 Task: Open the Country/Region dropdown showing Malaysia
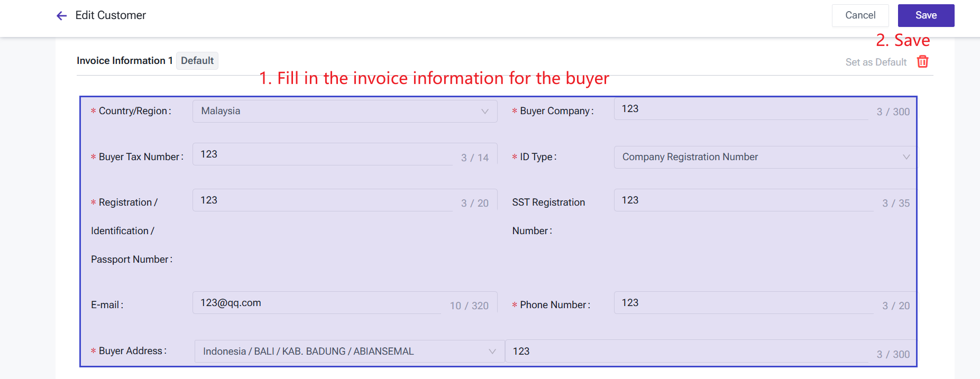(338, 111)
